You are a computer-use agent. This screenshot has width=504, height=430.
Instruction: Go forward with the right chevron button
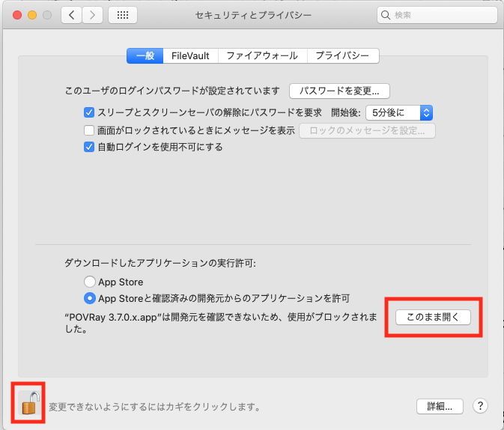[x=93, y=15]
